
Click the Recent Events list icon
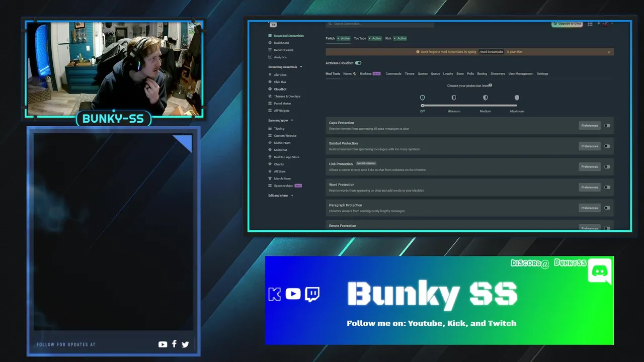(270, 50)
